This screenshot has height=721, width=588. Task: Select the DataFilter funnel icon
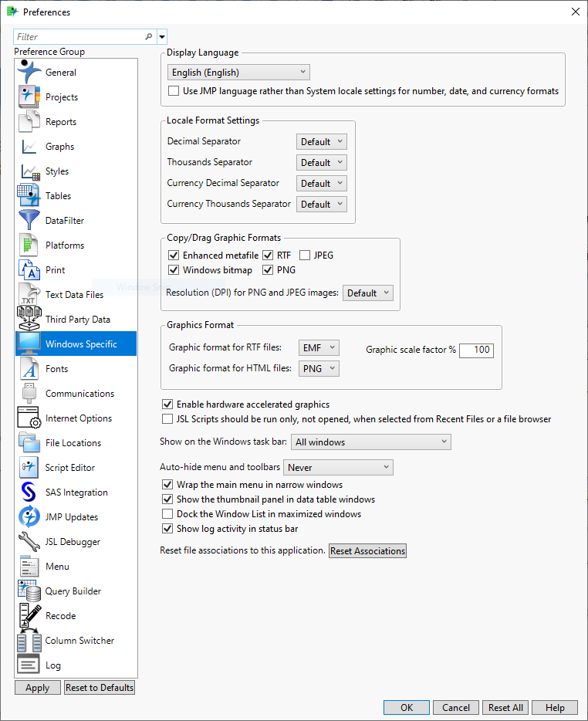coord(29,220)
